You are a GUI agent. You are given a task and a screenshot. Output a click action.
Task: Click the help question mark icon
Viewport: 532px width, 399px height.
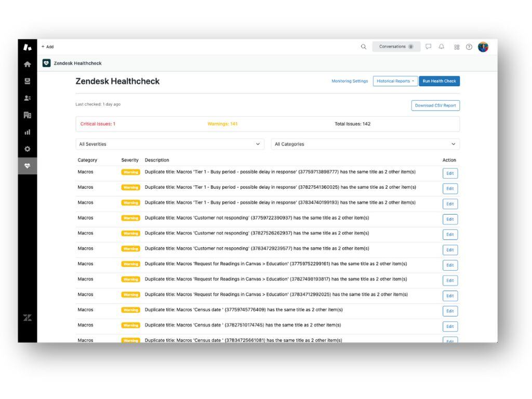469,47
